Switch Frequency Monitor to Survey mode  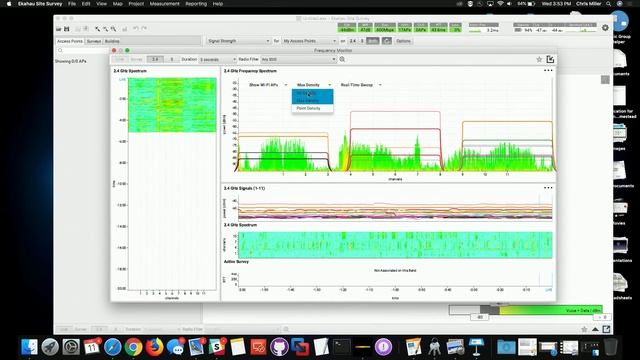point(136,59)
